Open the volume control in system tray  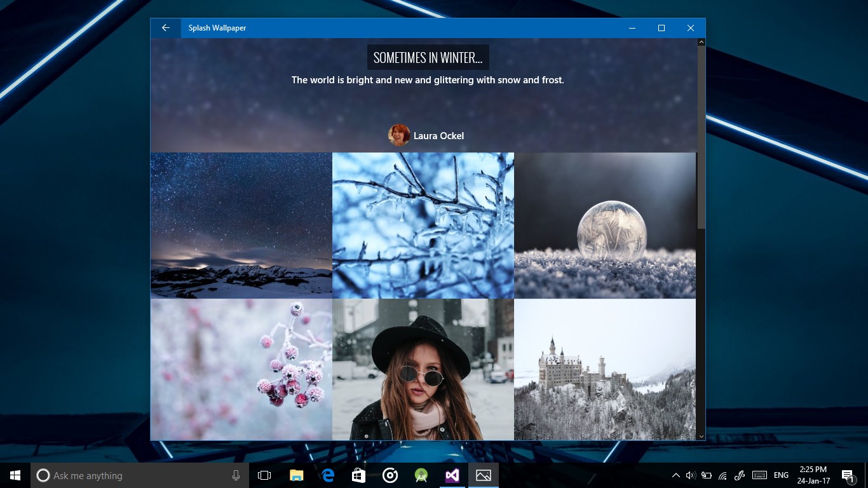(691, 475)
